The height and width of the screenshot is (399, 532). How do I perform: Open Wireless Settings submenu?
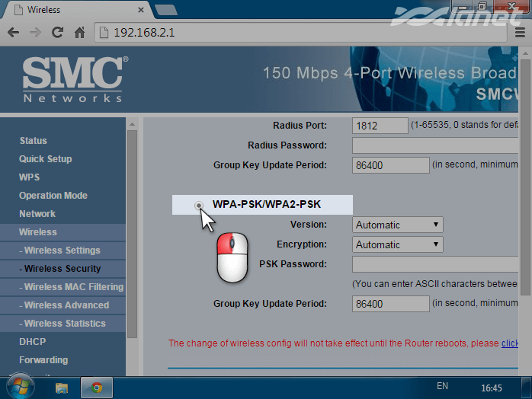pos(59,251)
